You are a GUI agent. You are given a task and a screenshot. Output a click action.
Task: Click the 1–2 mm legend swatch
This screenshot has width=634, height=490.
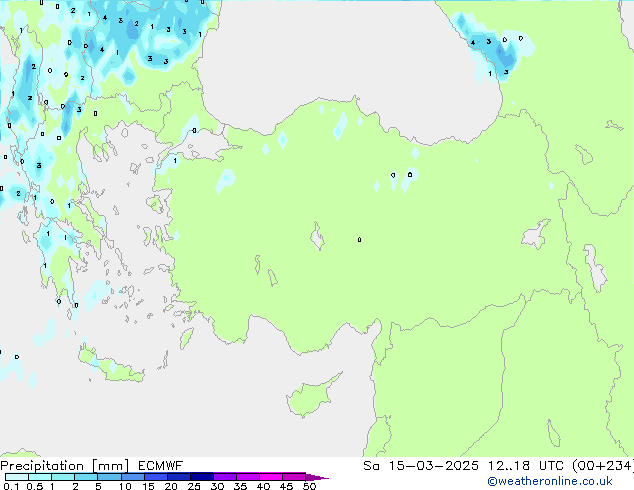[63, 477]
